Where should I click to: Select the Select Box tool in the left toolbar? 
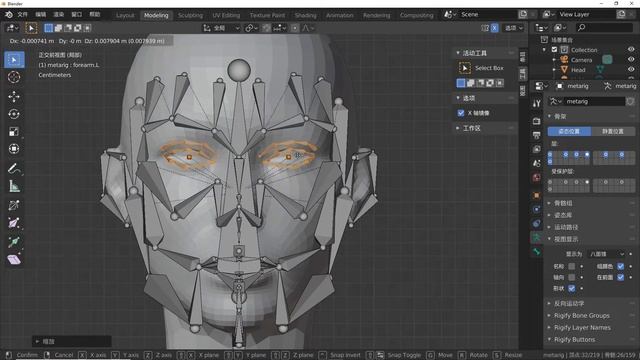[14, 60]
